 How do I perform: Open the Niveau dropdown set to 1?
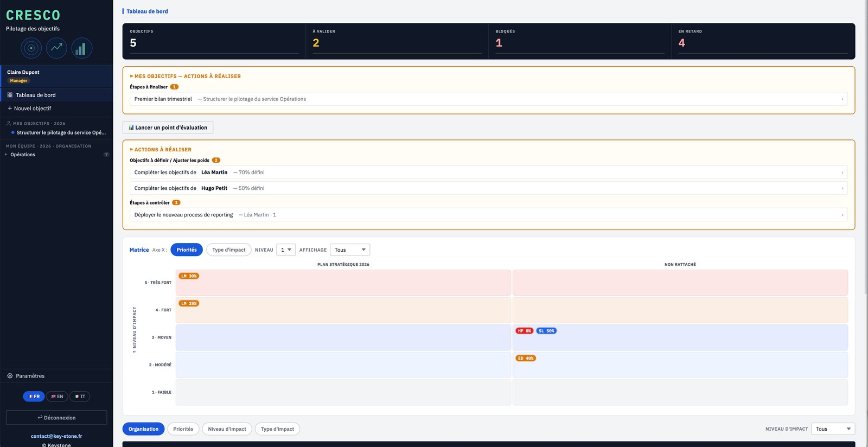pyautogui.click(x=286, y=250)
